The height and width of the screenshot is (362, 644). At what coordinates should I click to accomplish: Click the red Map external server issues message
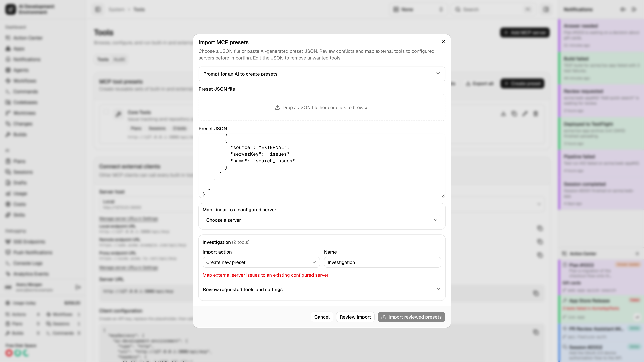point(265,275)
